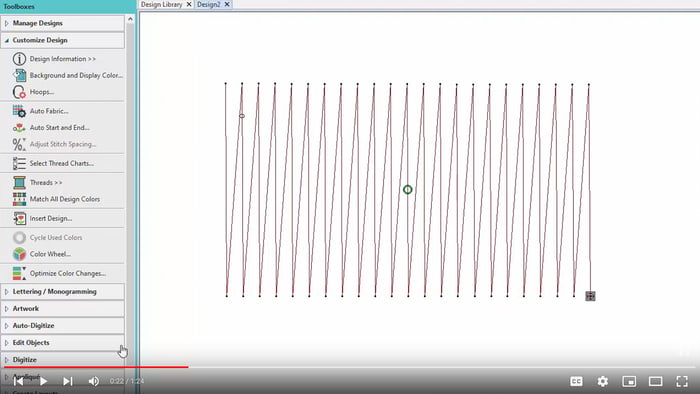This screenshot has width=700, height=394.
Task: Click the Insert Design icon
Action: 19,218
